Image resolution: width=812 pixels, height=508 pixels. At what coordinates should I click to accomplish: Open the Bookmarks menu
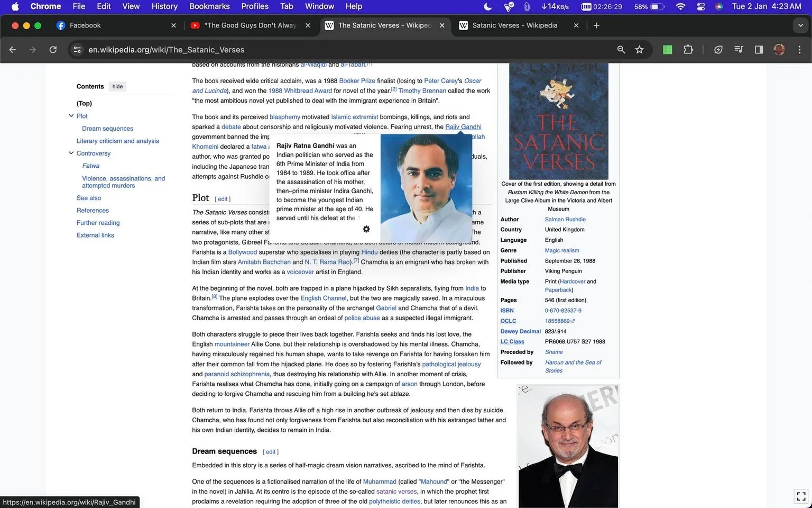coord(209,6)
